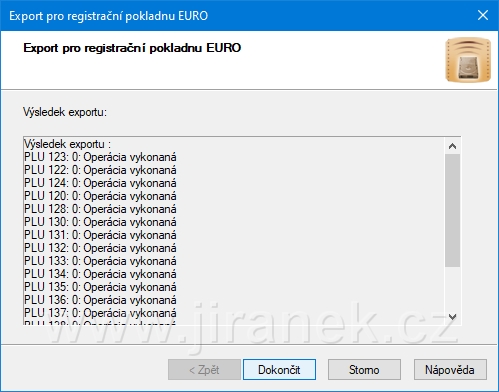Select the line PLU 132: 0: Operácia vykonaná

tap(100, 248)
